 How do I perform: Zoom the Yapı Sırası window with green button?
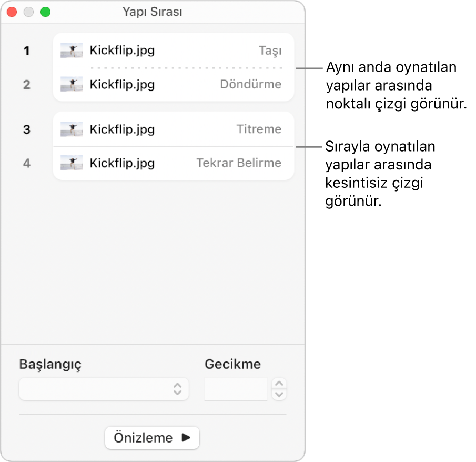click(x=46, y=12)
